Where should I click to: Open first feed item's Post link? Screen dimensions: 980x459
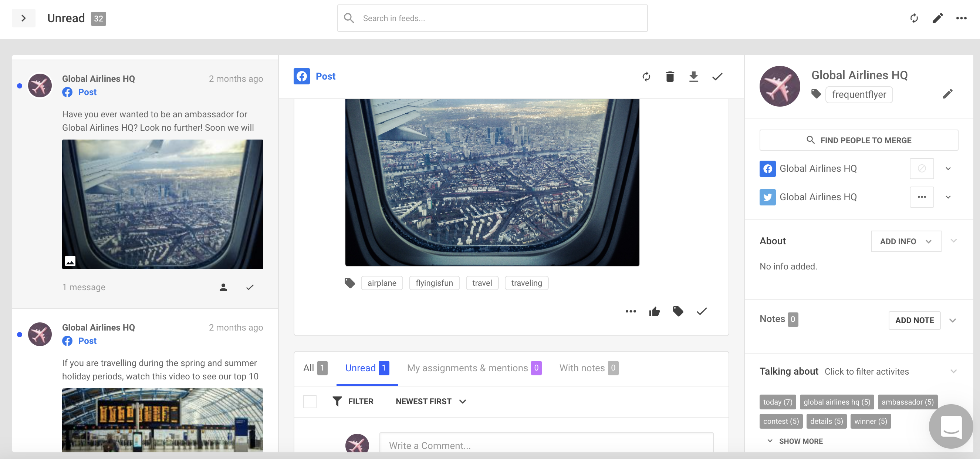point(87,92)
